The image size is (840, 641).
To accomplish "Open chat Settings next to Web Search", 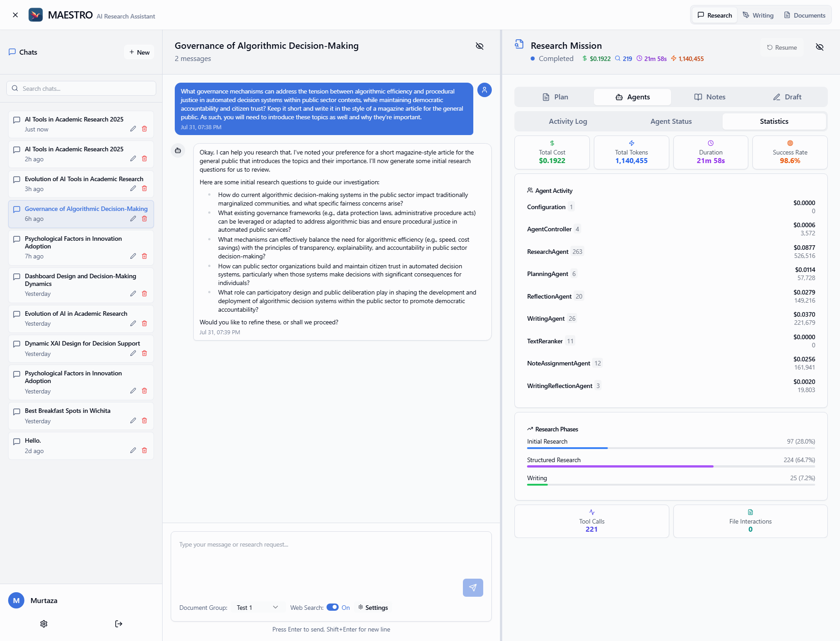I will click(373, 608).
